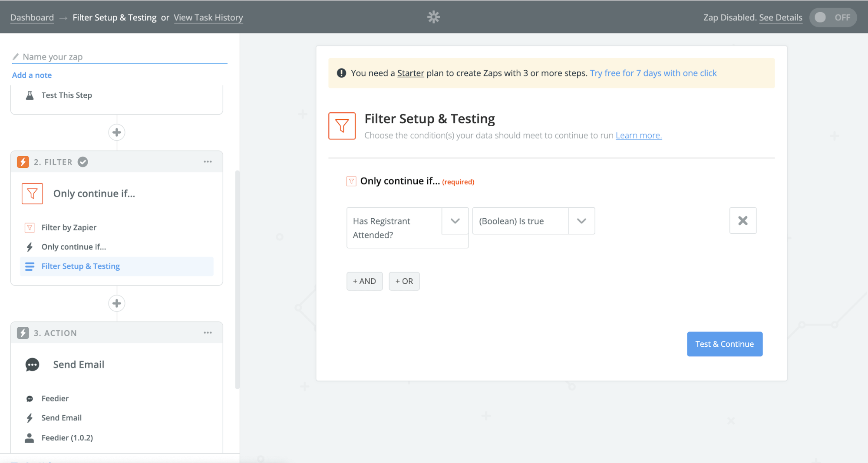Open the three-dot menu for 2. Filter
The image size is (868, 463).
pyautogui.click(x=208, y=162)
